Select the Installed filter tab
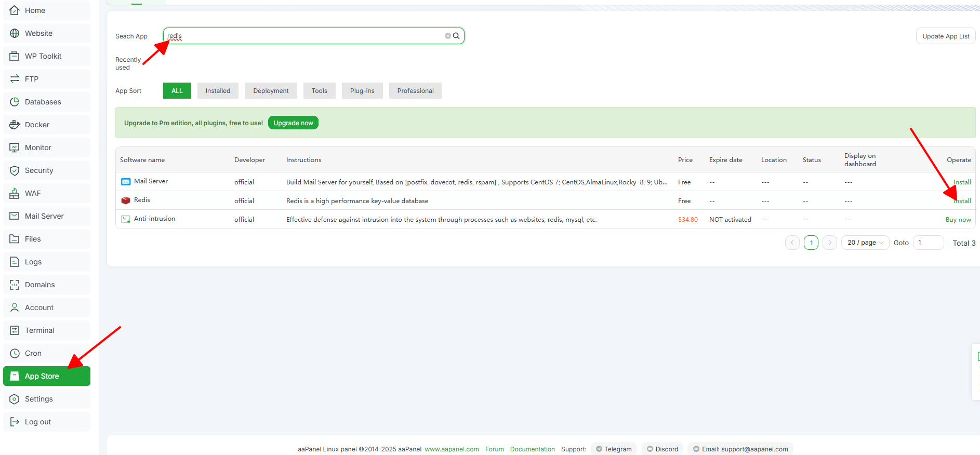Viewport: 980px width, 455px height. pyautogui.click(x=218, y=91)
